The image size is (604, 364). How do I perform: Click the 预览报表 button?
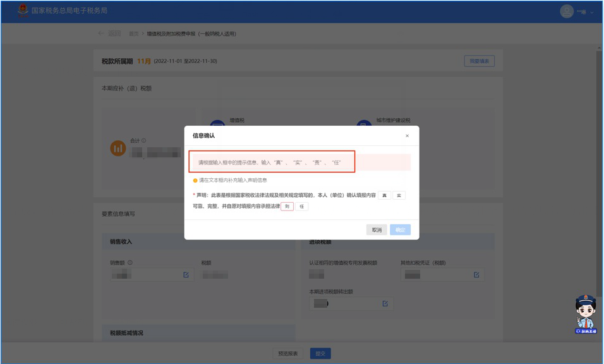(x=288, y=353)
